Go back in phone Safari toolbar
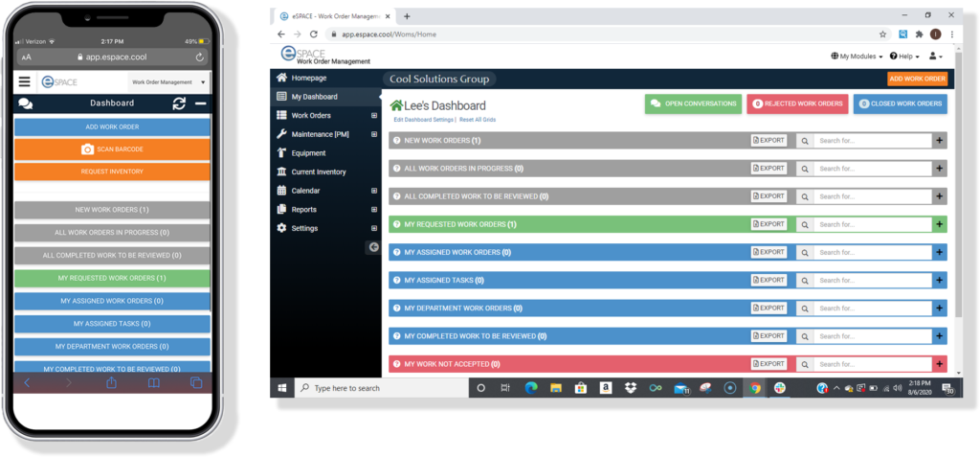This screenshot has width=980, height=457. pos(27,382)
